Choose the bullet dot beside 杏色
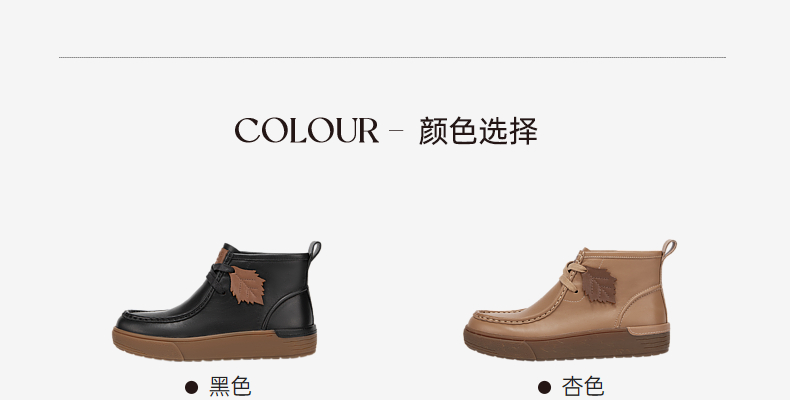Image resolution: width=790 pixels, height=400 pixels. (x=544, y=387)
